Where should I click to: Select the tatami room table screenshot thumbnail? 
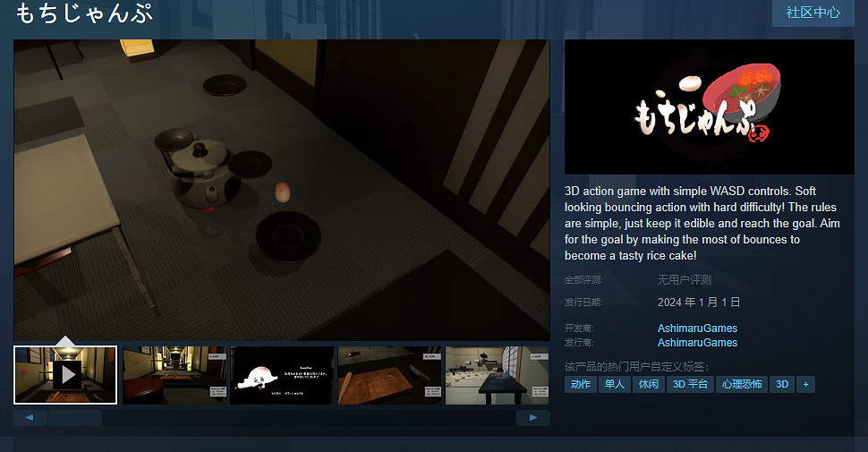pos(498,375)
